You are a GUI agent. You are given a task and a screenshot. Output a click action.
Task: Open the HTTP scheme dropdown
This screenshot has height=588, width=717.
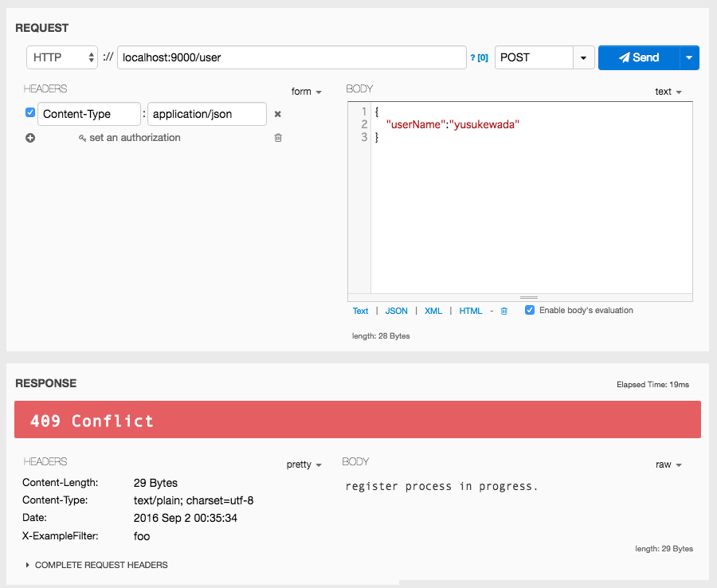[61, 57]
